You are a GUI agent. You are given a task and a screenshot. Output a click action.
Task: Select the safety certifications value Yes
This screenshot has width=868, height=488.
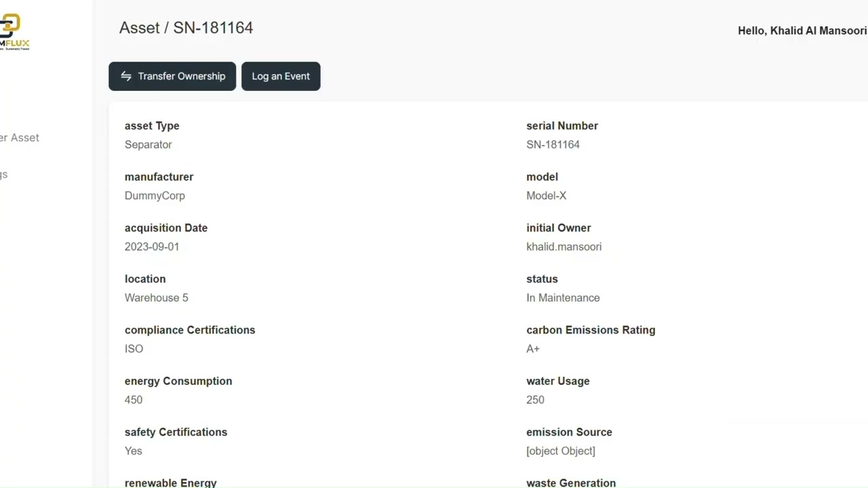point(134,451)
